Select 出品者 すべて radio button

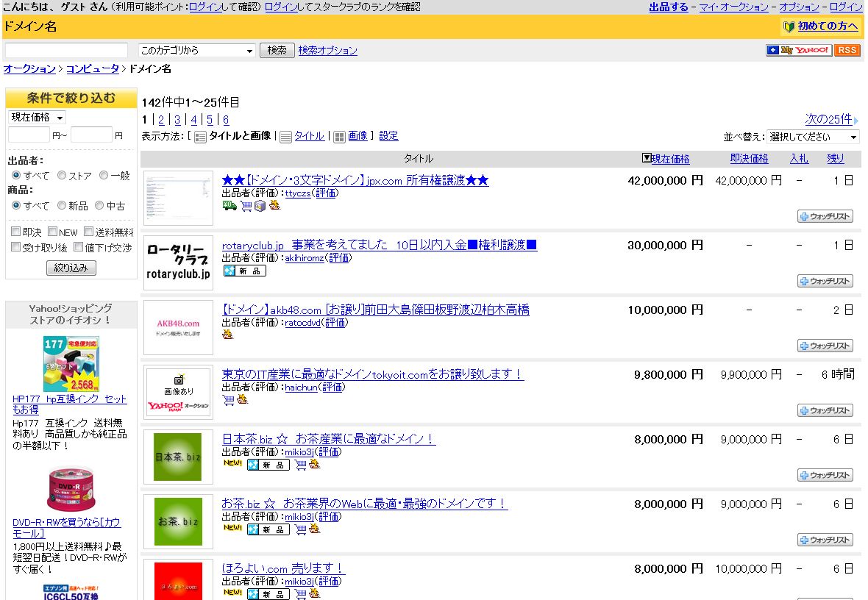click(x=16, y=176)
